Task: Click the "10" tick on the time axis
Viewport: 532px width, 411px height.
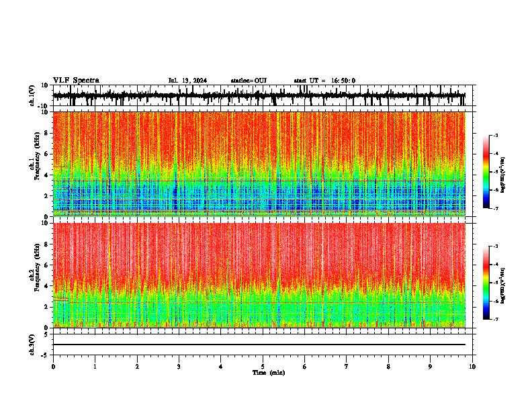Action: 472,367
